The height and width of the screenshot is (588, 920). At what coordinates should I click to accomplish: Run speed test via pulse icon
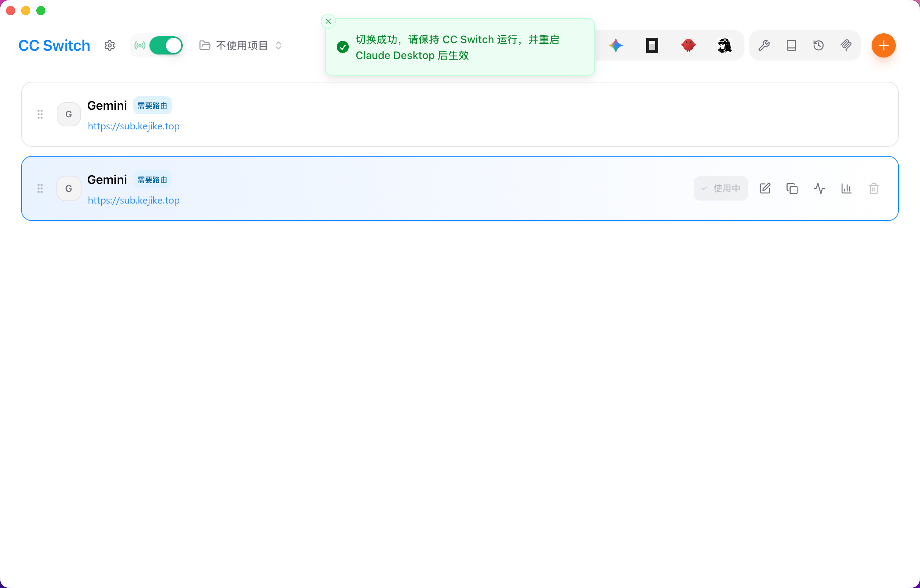click(819, 188)
